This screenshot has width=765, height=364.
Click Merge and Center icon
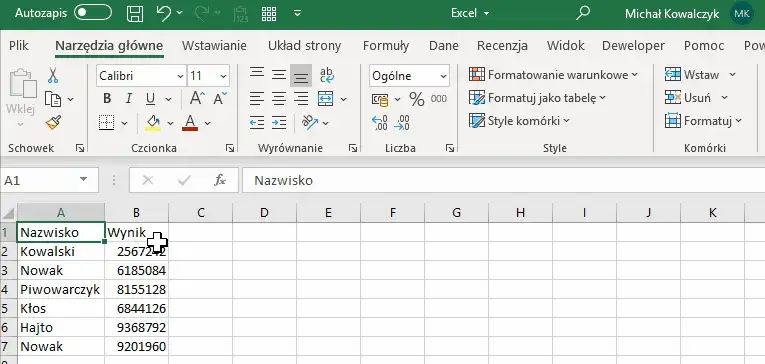(x=325, y=99)
